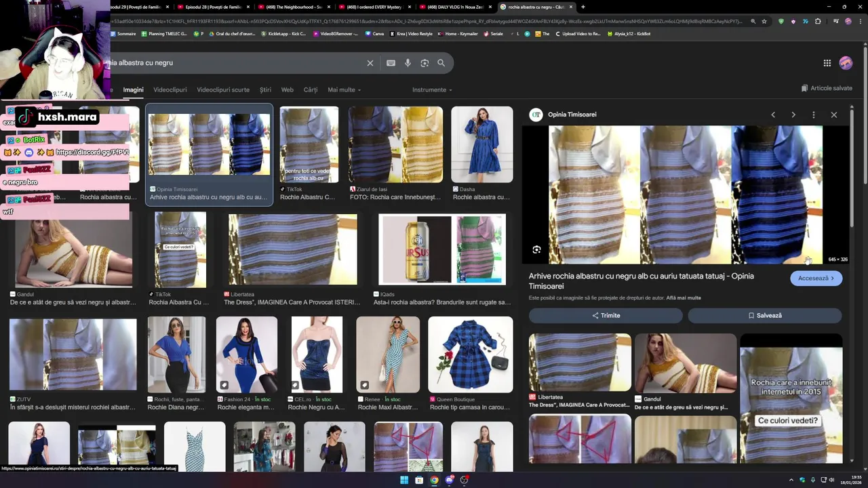The height and width of the screenshot is (488, 868).
Task: Open the large dress preview image
Action: tap(686, 195)
